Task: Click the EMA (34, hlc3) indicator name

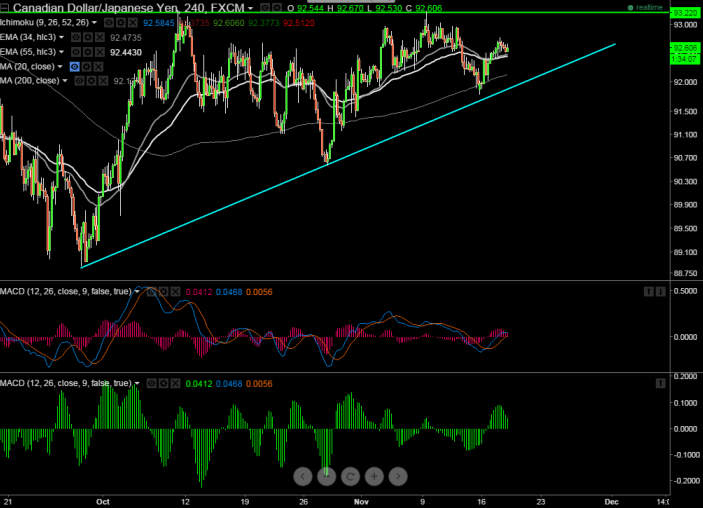Action: 28,37
